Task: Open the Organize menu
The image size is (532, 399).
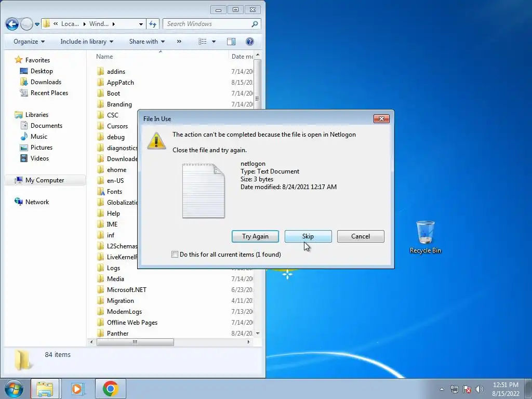Action: [29, 42]
